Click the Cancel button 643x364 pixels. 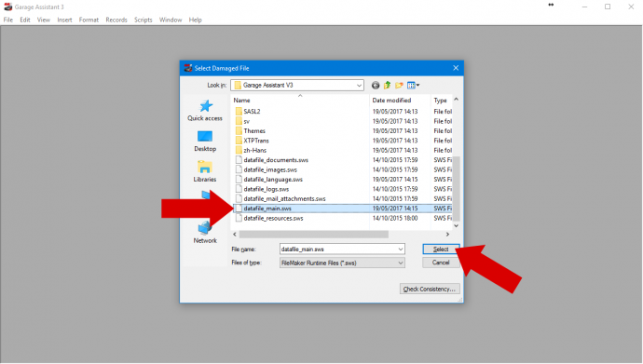441,263
